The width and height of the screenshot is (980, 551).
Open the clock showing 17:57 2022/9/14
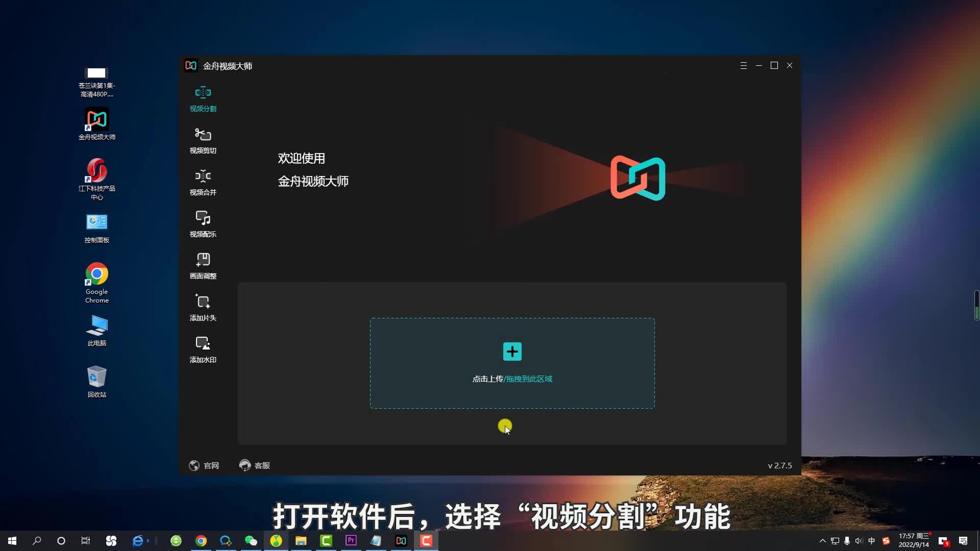(x=914, y=540)
